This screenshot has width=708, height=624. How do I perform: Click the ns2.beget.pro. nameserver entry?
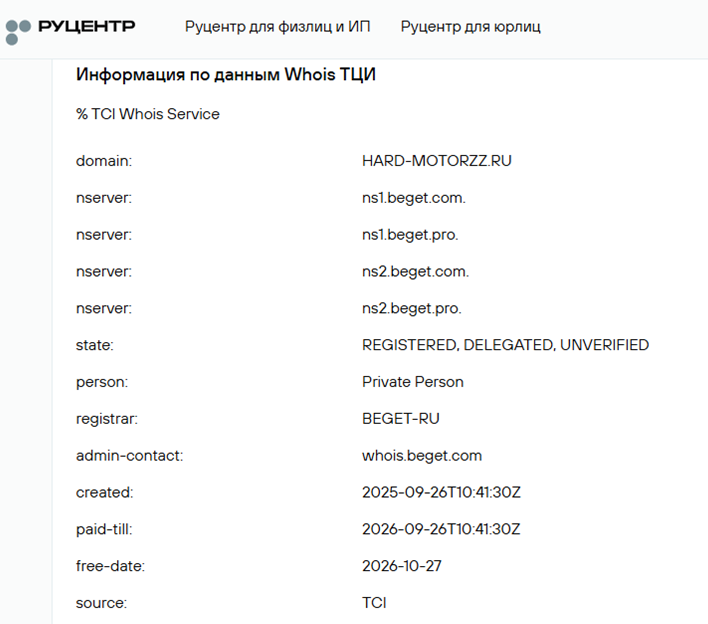point(411,308)
